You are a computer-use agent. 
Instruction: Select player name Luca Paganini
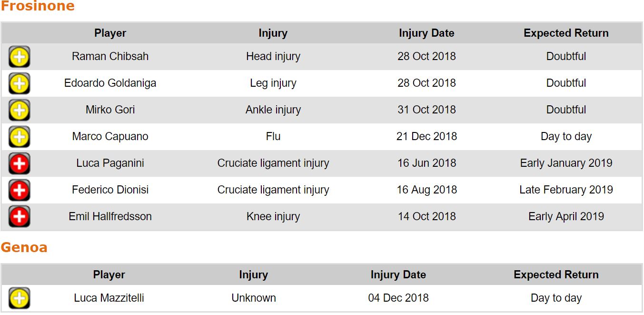pos(110,163)
